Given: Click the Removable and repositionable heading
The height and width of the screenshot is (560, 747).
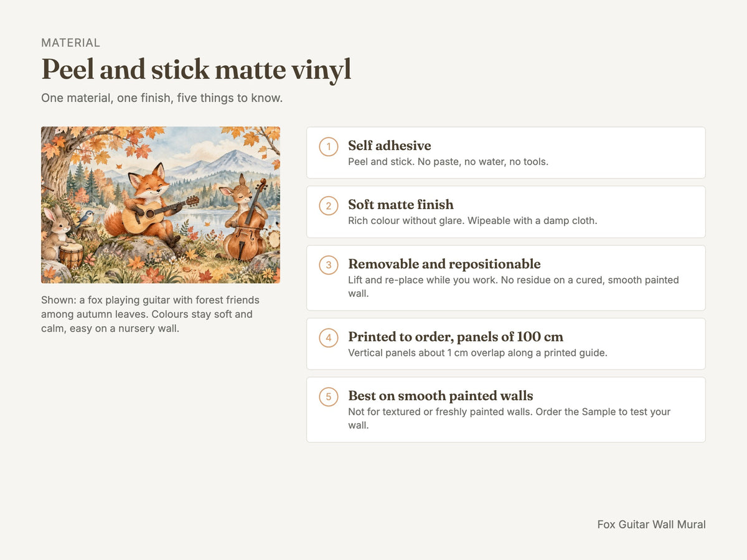Looking at the screenshot, I should point(444,264).
